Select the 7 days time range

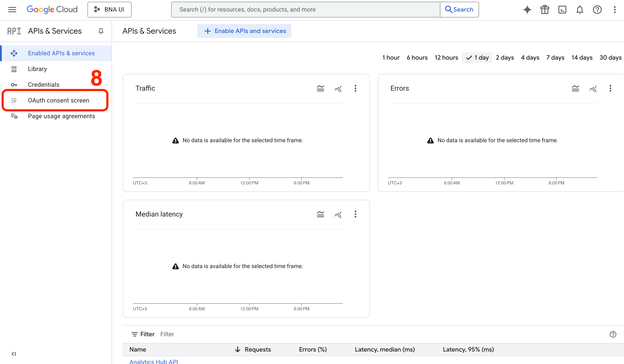pos(555,58)
